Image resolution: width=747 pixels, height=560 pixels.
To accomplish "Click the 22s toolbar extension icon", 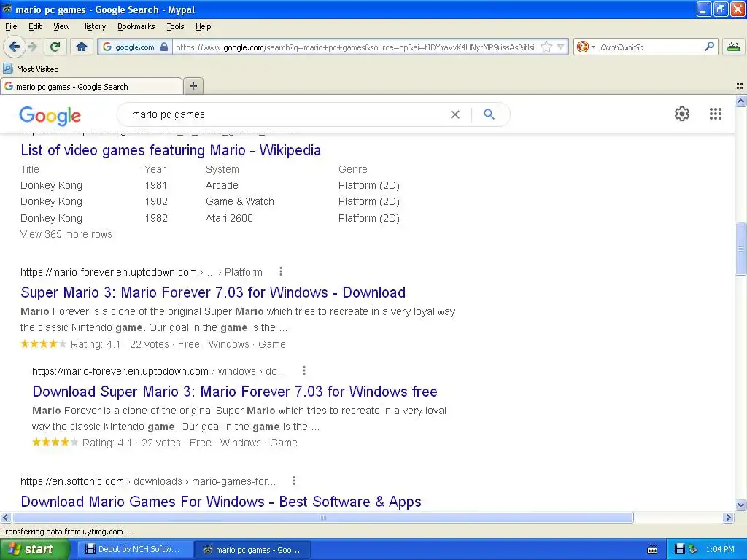I will (734, 47).
